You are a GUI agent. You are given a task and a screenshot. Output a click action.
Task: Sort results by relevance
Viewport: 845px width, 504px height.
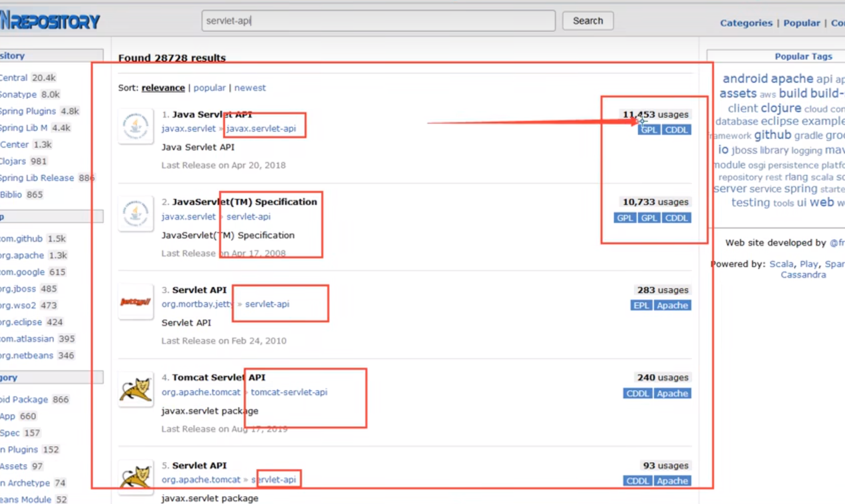163,87
